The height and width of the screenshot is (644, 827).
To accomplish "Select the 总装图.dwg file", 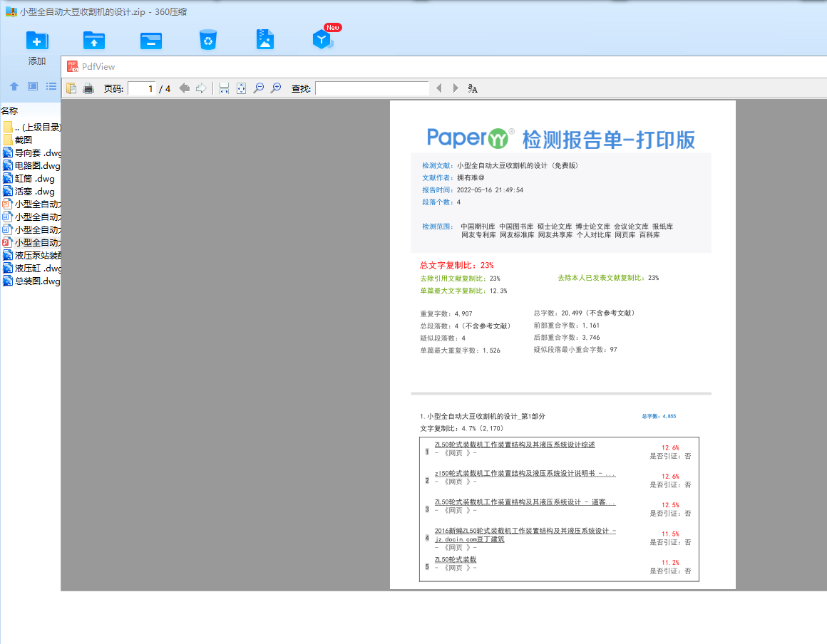I will click(x=31, y=281).
